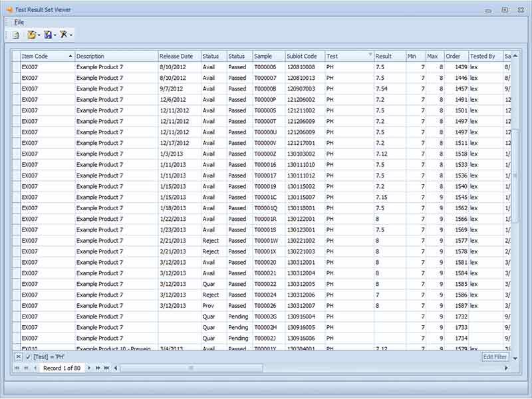Viewport: 532px width, 399px height.
Task: Select sample cell T00000S
Action: (269, 110)
